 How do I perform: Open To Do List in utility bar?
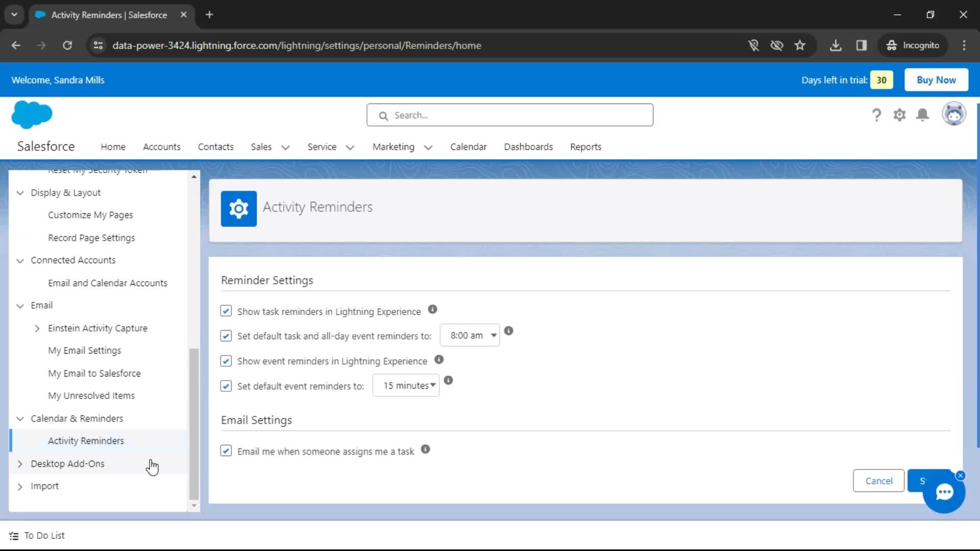[x=37, y=536]
